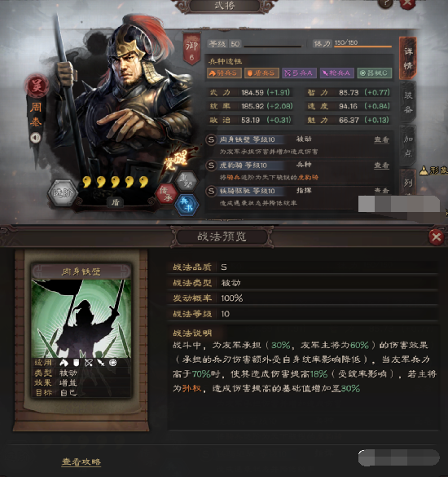448x477 pixels.
Task: Select the 骑兵S troop type tag
Action: [x=224, y=73]
